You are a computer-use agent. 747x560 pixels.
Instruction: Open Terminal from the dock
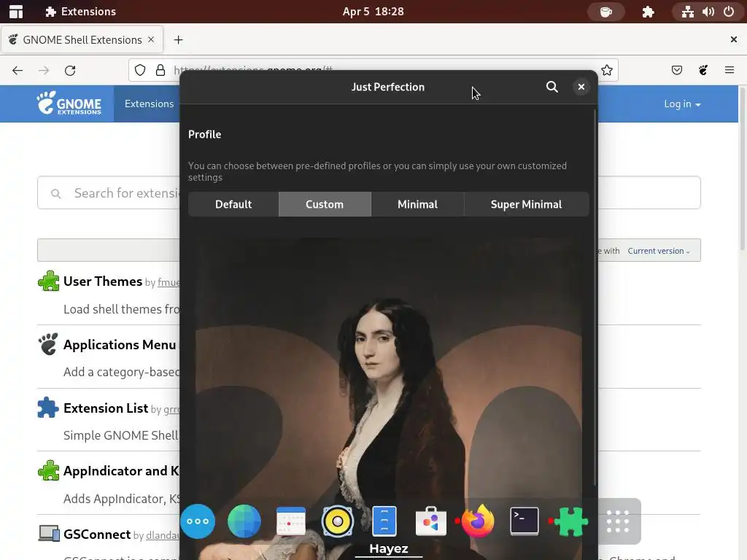click(x=524, y=521)
